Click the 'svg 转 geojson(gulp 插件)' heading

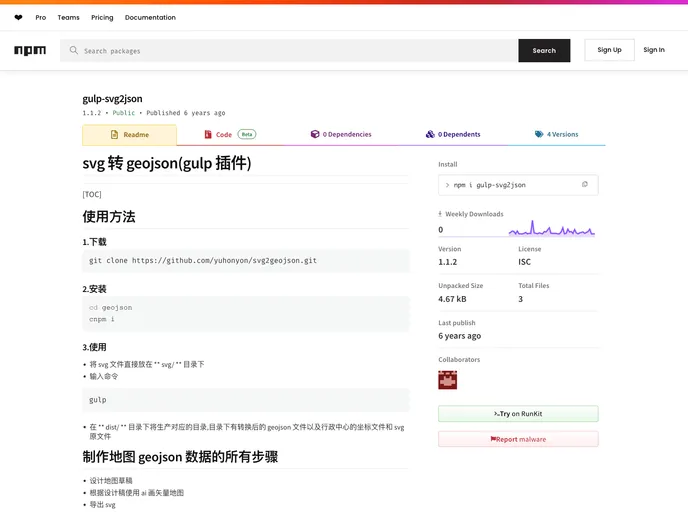(167, 163)
